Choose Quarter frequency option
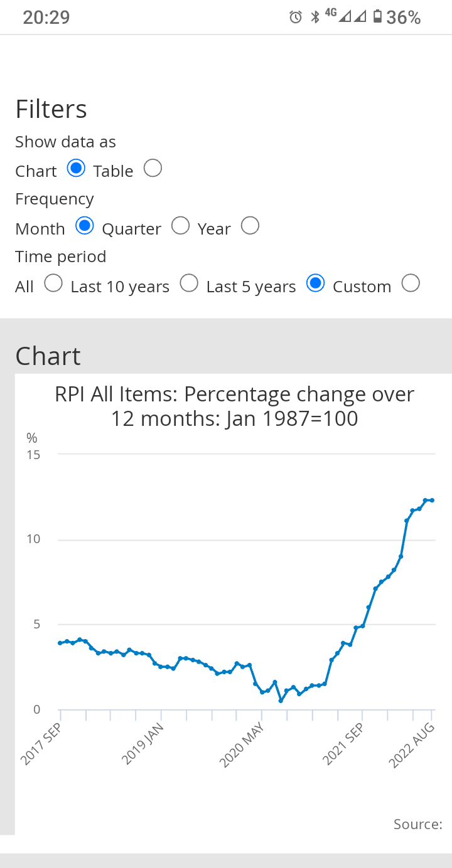Image resolution: width=452 pixels, height=868 pixels. tap(180, 226)
